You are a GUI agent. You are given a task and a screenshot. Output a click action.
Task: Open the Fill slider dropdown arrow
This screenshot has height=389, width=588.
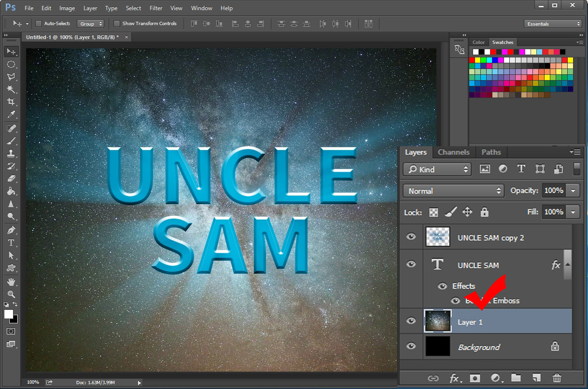click(573, 212)
